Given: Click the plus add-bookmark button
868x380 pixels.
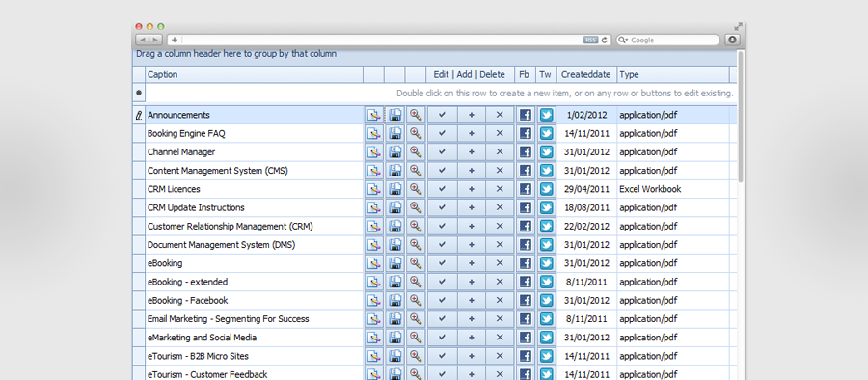Looking at the screenshot, I should (175, 40).
